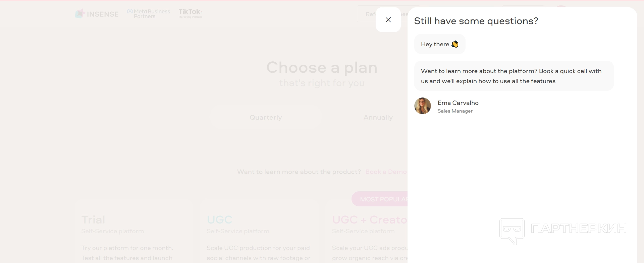Click Ema Carvalho's profile photo
644x263 pixels.
pyautogui.click(x=423, y=106)
